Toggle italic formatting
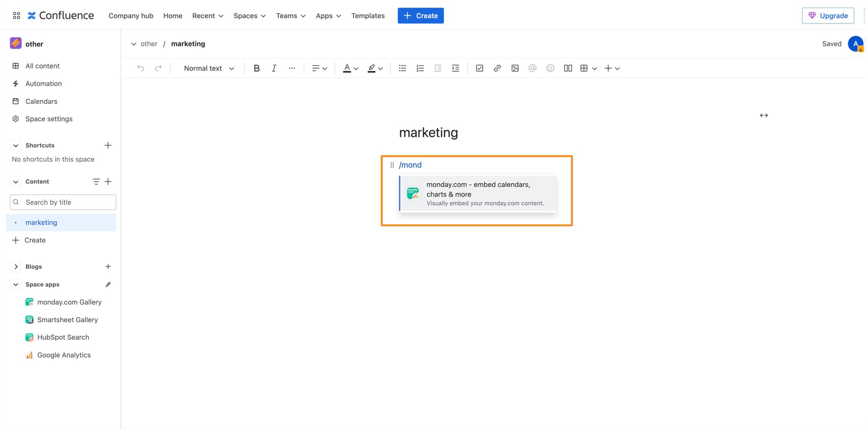Image resolution: width=868 pixels, height=431 pixels. point(274,68)
